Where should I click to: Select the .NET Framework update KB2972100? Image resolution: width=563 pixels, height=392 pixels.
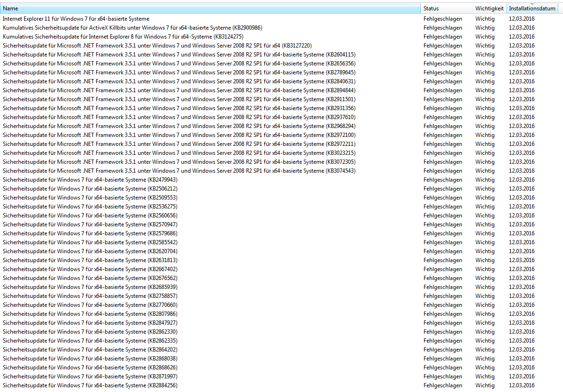[179, 135]
